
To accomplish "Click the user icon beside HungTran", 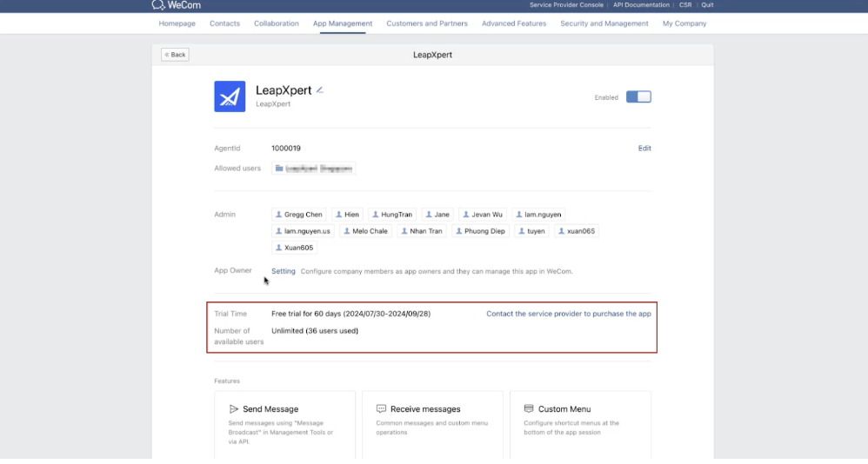I will pos(376,215).
